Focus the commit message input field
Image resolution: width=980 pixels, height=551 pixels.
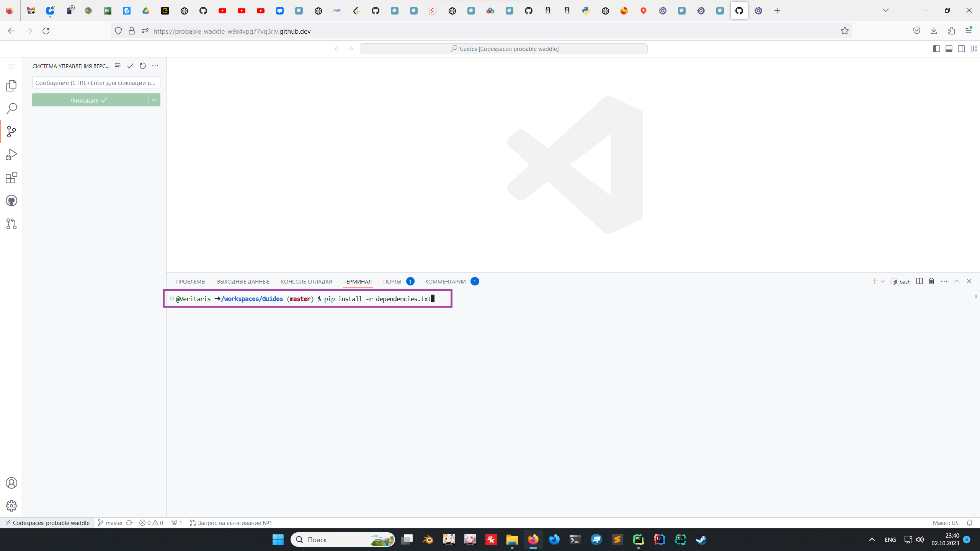tap(96, 83)
